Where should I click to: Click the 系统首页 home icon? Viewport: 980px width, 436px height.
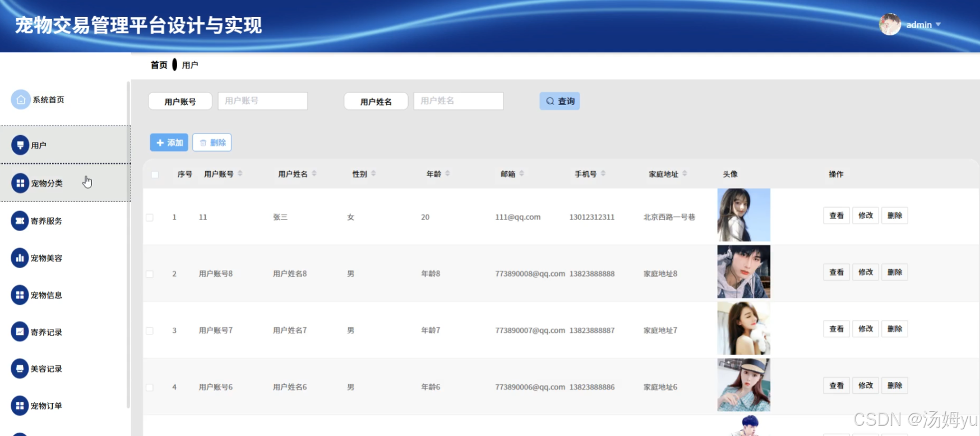(21, 99)
